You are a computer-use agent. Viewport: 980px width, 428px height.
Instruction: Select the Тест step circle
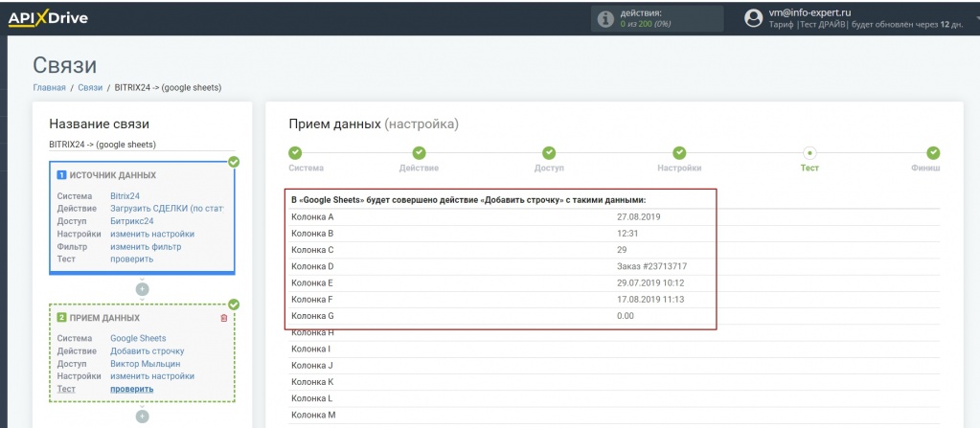[809, 153]
